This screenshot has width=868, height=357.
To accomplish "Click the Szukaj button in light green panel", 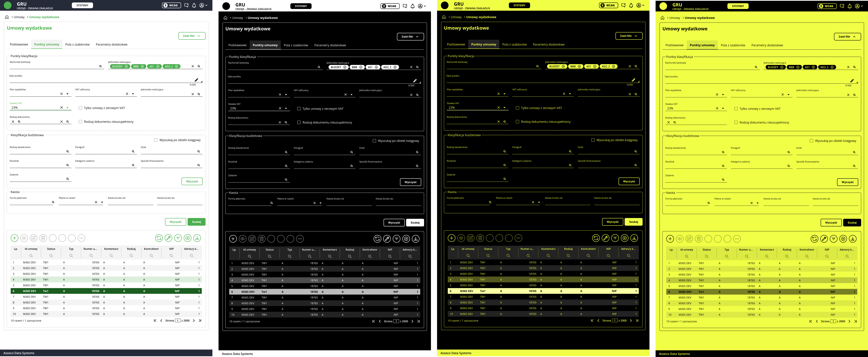I will pyautogui.click(x=196, y=222).
